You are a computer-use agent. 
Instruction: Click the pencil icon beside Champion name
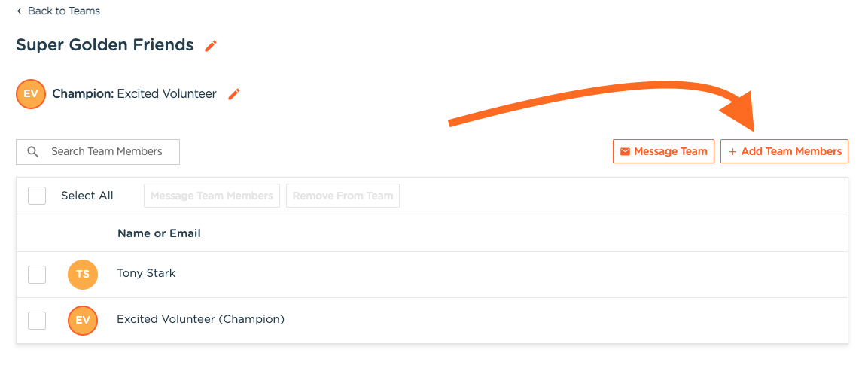tap(234, 94)
